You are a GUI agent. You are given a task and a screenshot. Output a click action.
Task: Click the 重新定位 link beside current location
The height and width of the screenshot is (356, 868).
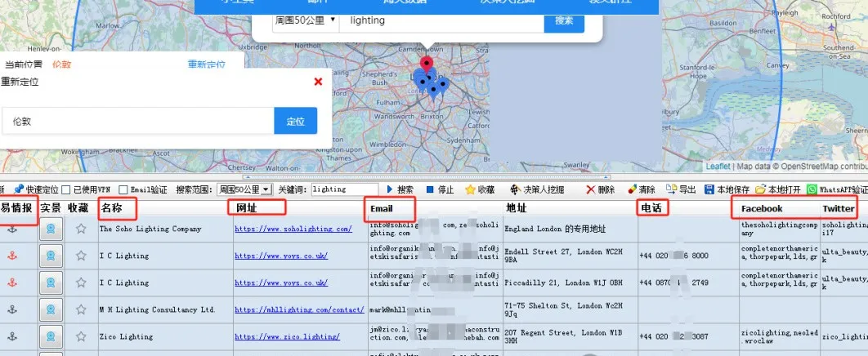coord(207,65)
